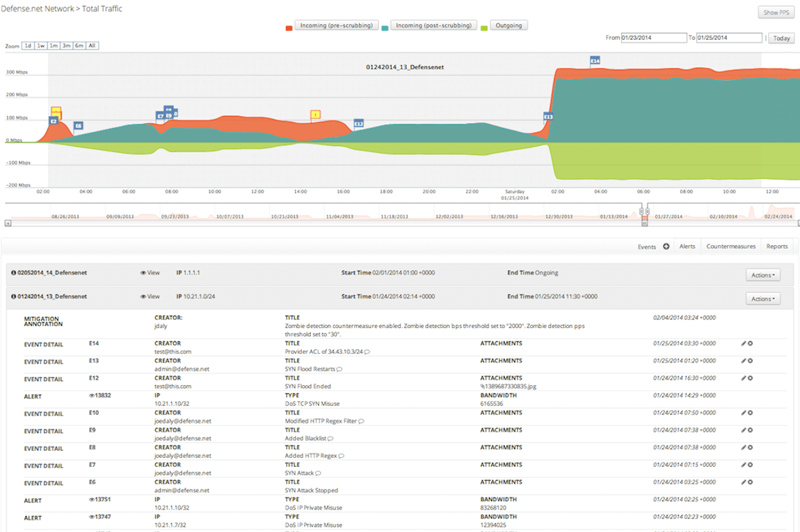
Task: Edit event E6 using its pencil icon
Action: [744, 483]
